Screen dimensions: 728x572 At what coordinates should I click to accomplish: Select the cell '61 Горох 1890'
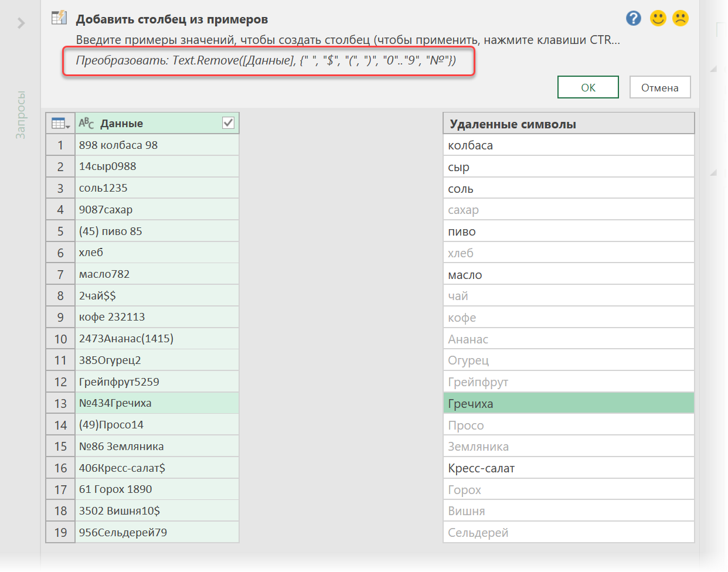(157, 489)
